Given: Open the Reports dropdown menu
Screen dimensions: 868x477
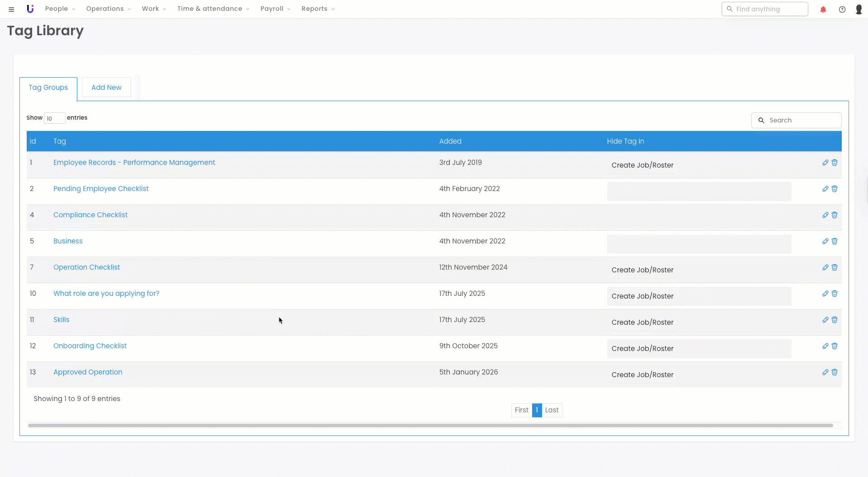Looking at the screenshot, I should tap(318, 9).
